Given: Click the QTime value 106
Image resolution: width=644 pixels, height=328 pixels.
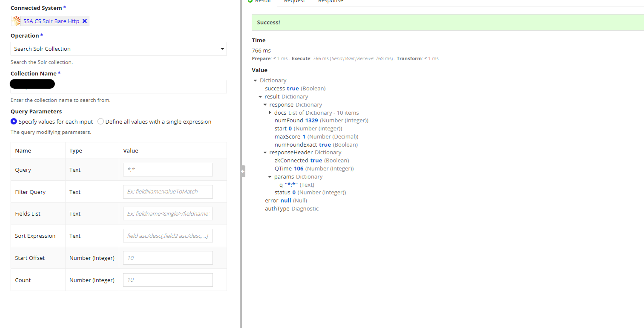Looking at the screenshot, I should (299, 169).
